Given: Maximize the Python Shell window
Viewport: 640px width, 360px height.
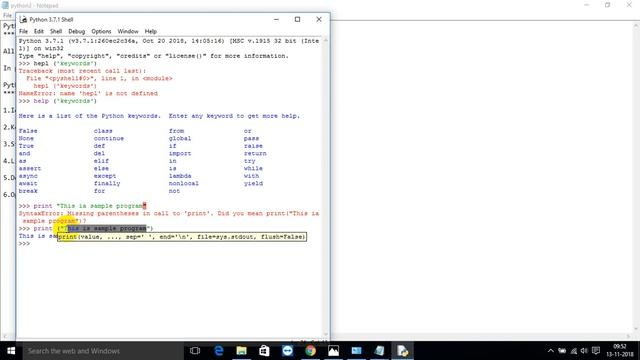Looking at the screenshot, I should coord(297,19).
